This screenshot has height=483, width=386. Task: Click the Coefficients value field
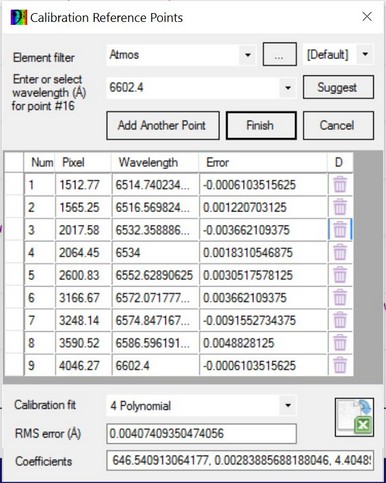240,461
